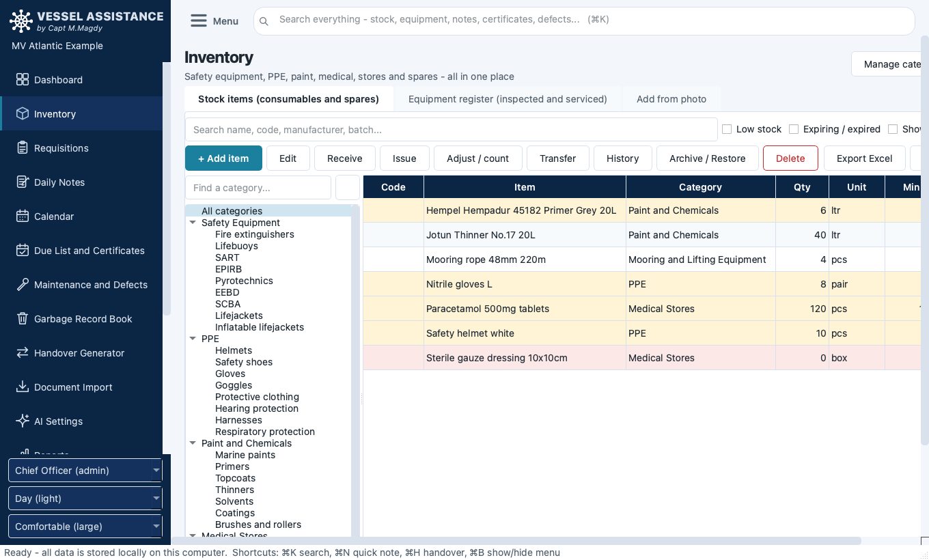Click the Inventory box icon
This screenshot has width=929, height=560.
[23, 114]
